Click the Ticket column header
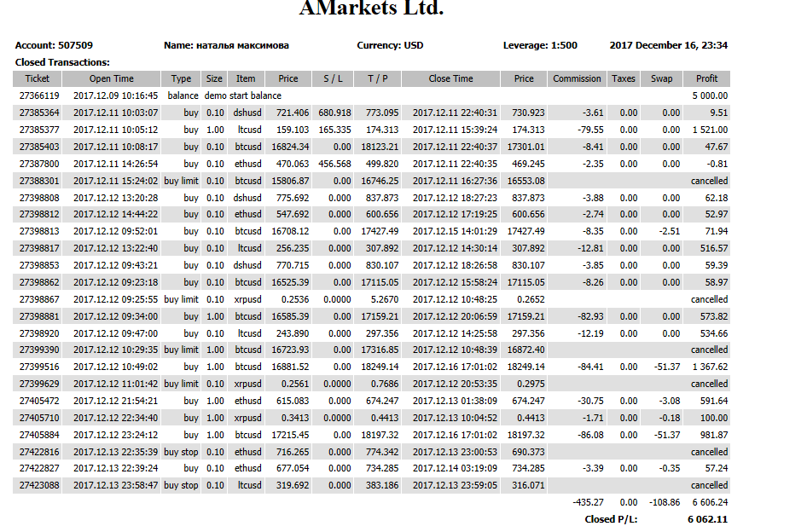Viewport: 807px width, 532px height. (x=38, y=78)
